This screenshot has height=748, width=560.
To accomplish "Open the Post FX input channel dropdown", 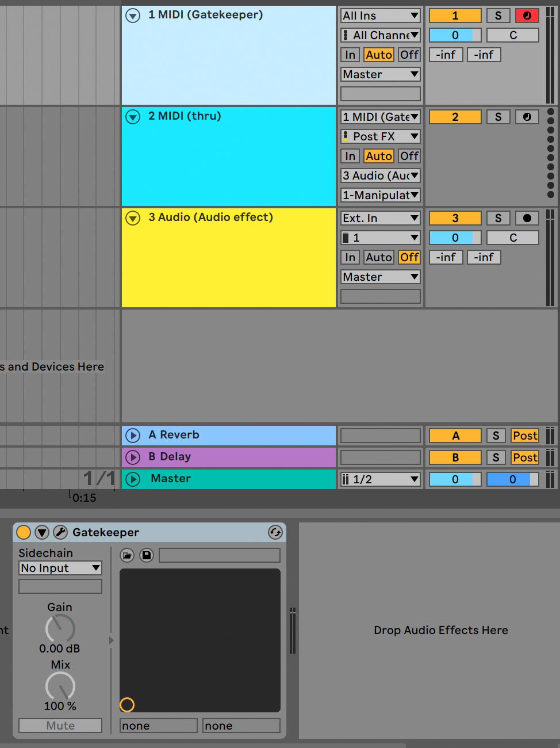I will click(x=381, y=136).
